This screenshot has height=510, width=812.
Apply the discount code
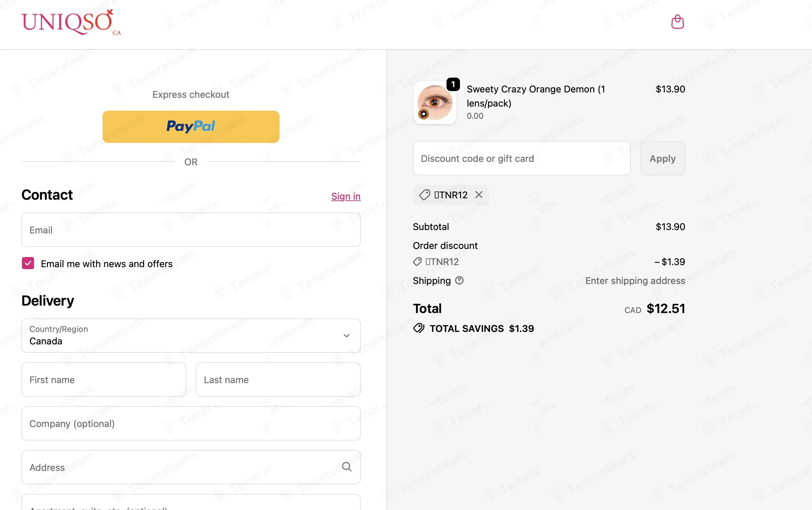(x=662, y=158)
